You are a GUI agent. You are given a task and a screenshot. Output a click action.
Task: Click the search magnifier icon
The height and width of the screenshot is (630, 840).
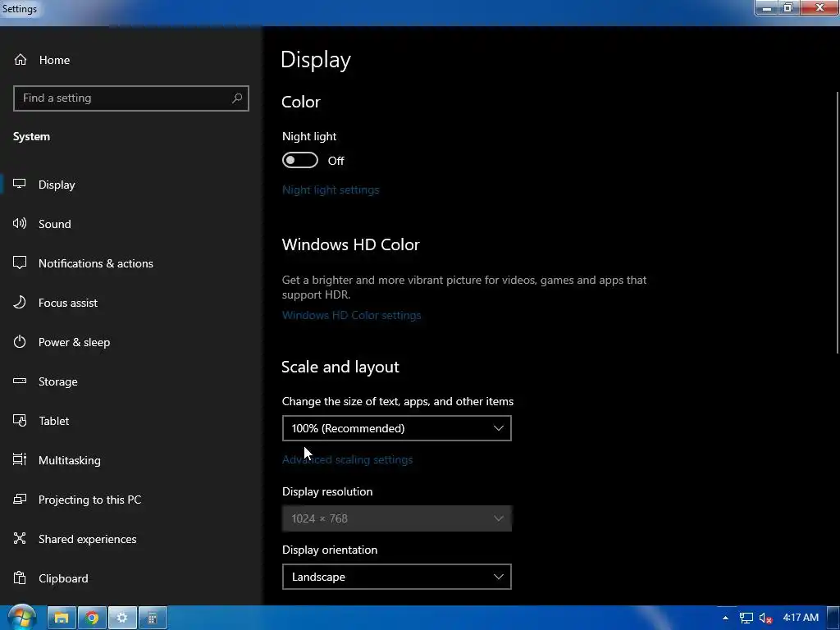coord(237,98)
